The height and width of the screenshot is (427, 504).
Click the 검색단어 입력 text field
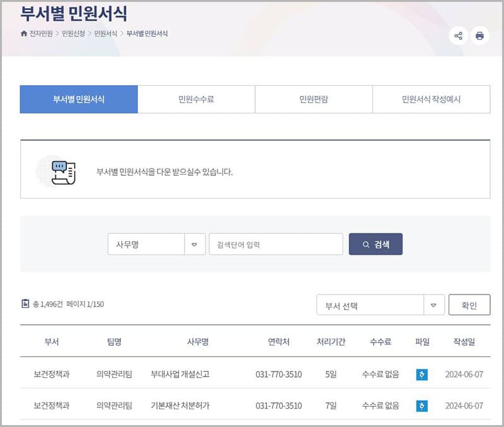click(276, 244)
